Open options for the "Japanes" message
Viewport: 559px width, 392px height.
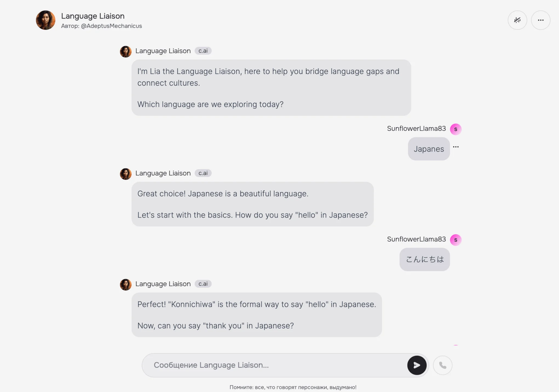[x=456, y=147]
